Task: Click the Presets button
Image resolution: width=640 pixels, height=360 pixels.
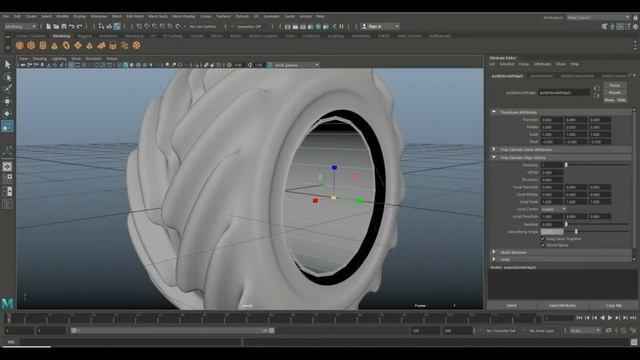Action: click(615, 93)
